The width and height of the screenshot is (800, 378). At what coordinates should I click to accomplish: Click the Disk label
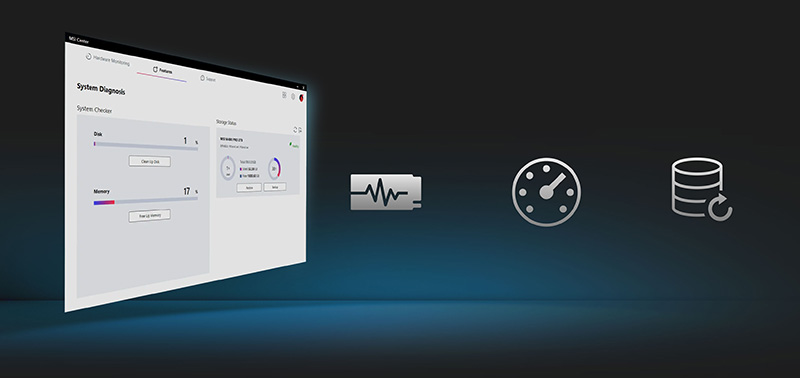click(x=98, y=134)
